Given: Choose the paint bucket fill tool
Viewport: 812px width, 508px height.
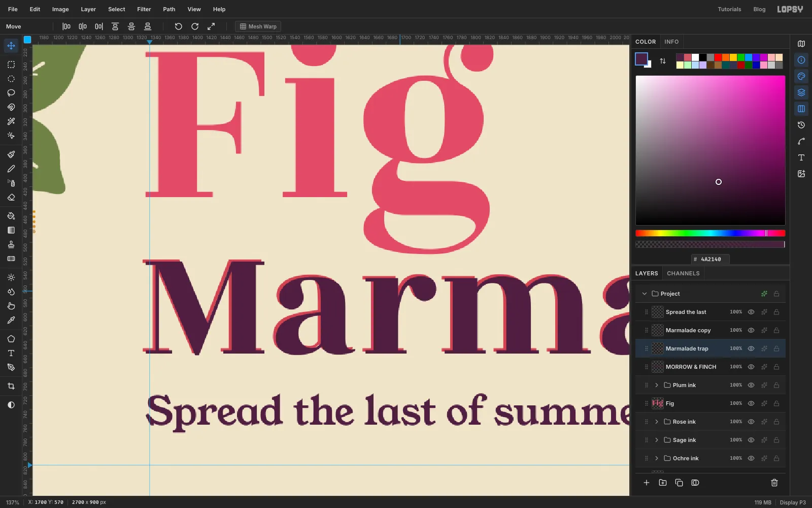Looking at the screenshot, I should 11,216.
